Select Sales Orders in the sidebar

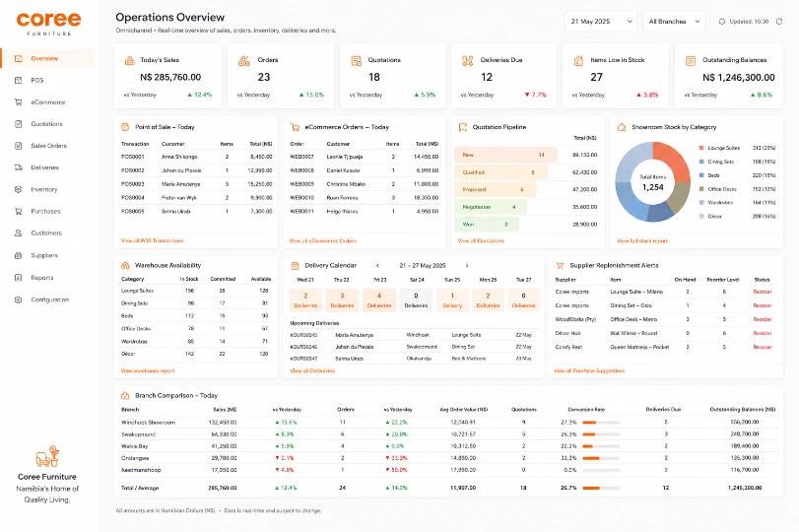tap(48, 146)
